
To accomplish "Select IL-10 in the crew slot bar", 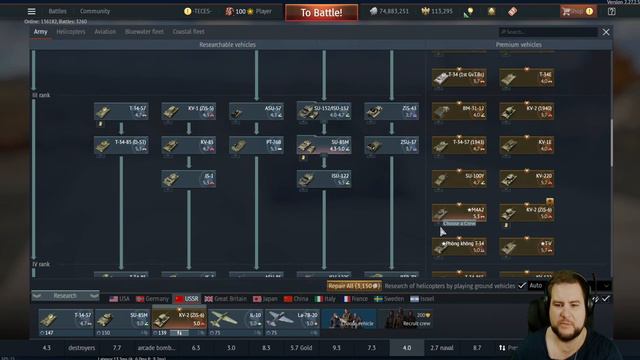I will pos(236,322).
